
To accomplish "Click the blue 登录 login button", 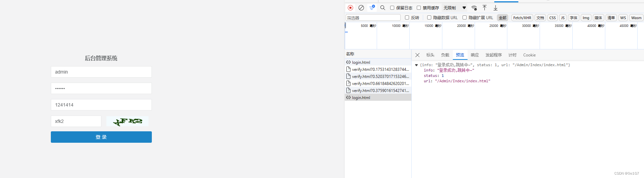I will pos(101,137).
